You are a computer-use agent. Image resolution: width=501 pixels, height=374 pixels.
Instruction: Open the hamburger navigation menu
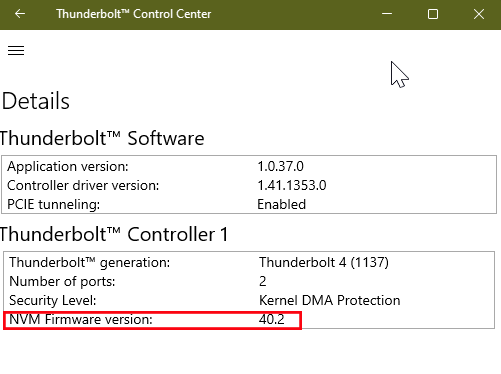(16, 51)
